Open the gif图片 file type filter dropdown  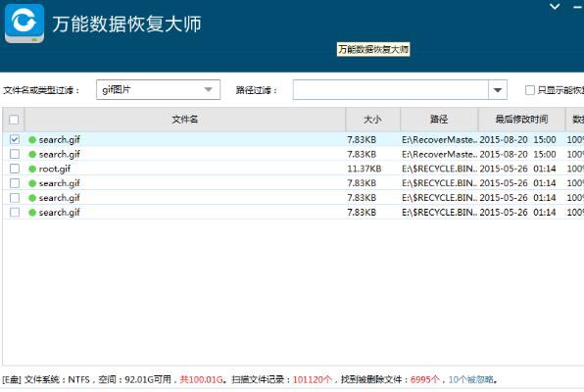click(158, 90)
